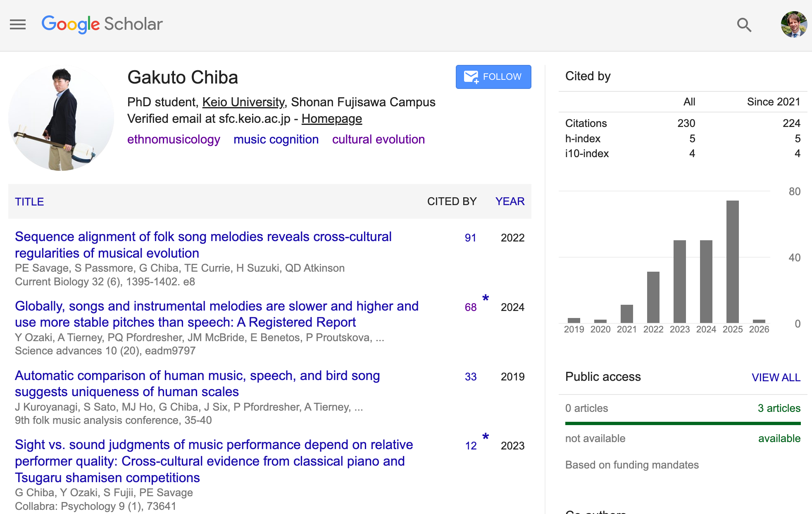Click Gakuto Chiba's profile photo

click(61, 118)
